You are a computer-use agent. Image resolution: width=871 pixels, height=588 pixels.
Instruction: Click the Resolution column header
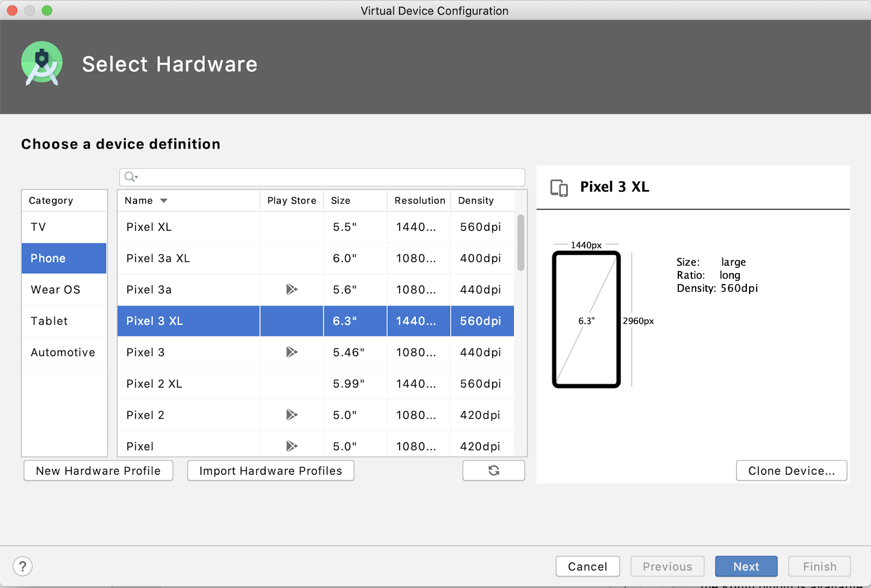(x=419, y=201)
